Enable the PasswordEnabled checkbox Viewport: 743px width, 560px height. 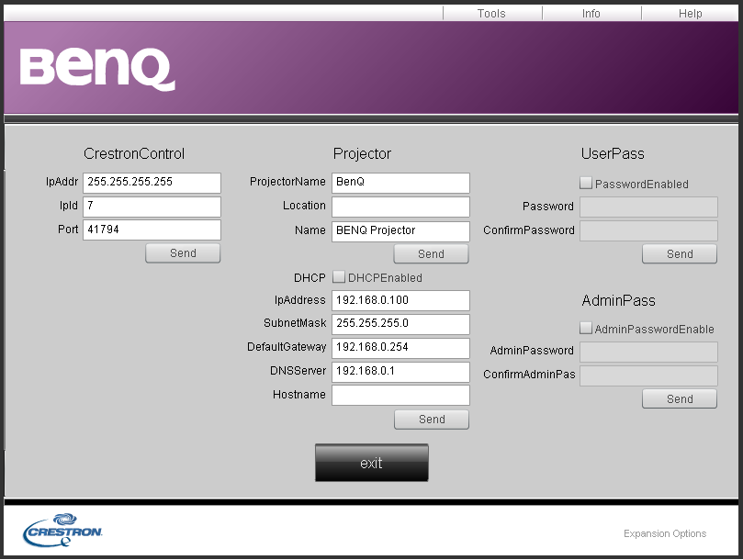click(586, 183)
